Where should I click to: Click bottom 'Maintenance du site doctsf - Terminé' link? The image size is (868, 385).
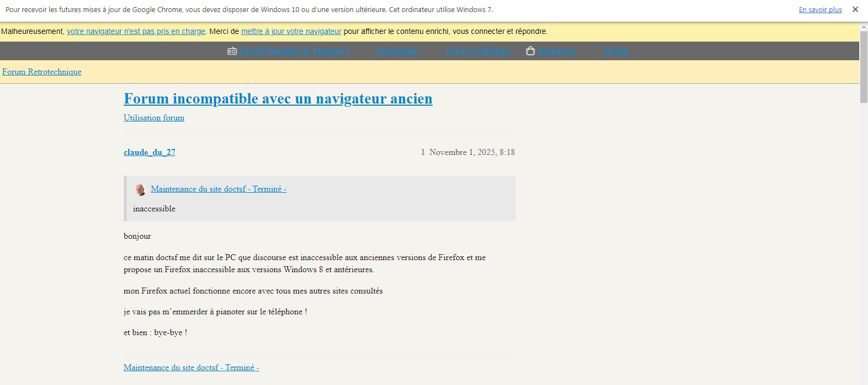point(191,367)
